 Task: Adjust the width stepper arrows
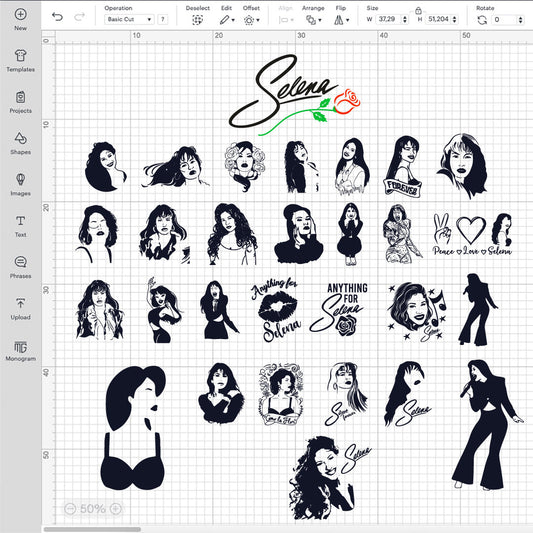point(405,19)
